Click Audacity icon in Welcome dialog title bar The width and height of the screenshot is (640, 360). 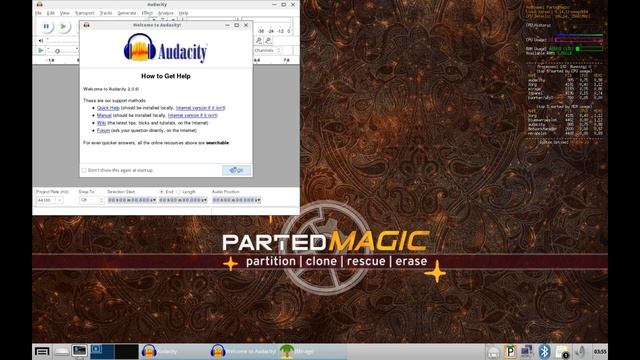[x=87, y=25]
